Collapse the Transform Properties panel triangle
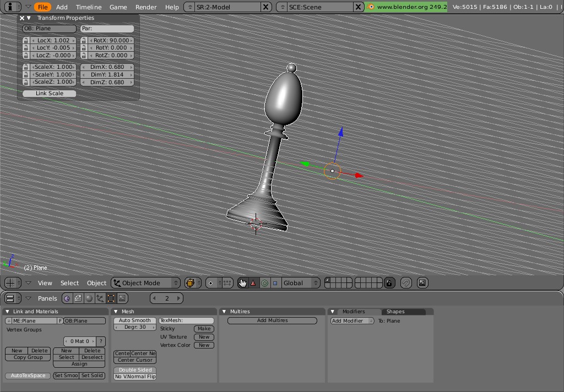This screenshot has width=564, height=392. tap(29, 18)
